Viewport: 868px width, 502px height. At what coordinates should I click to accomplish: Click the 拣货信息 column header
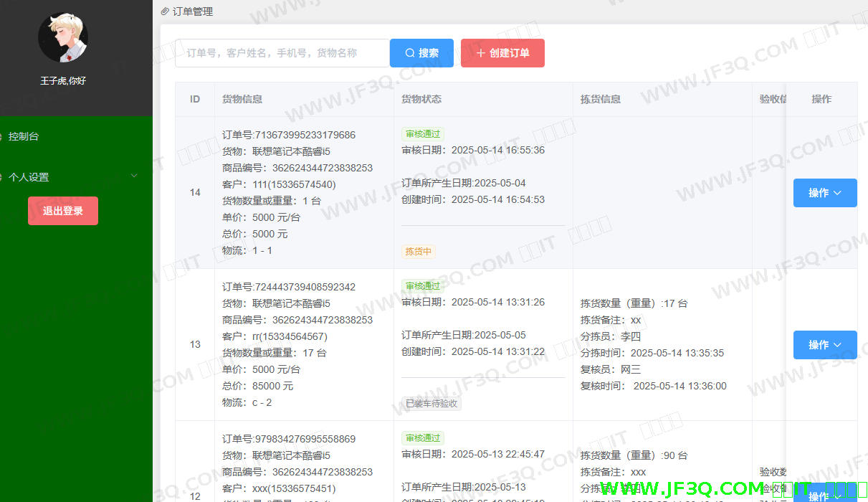[601, 99]
